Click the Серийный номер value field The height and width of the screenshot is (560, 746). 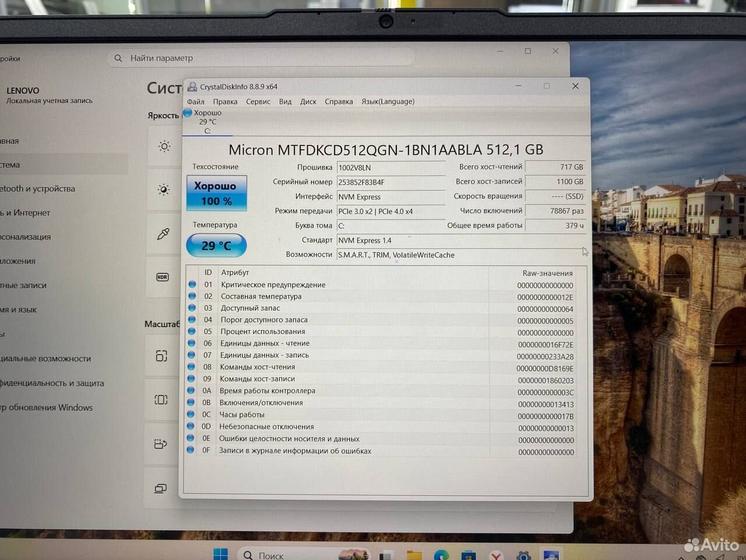point(391,182)
